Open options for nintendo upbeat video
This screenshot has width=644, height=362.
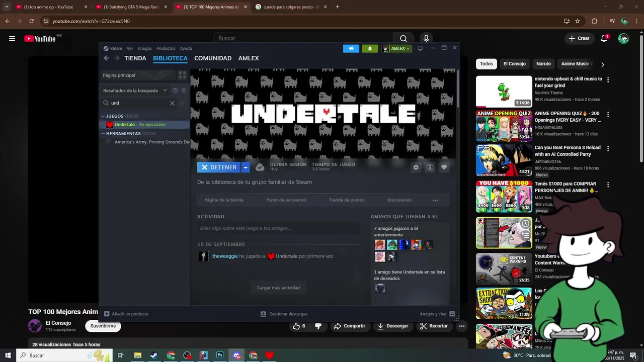point(608,80)
